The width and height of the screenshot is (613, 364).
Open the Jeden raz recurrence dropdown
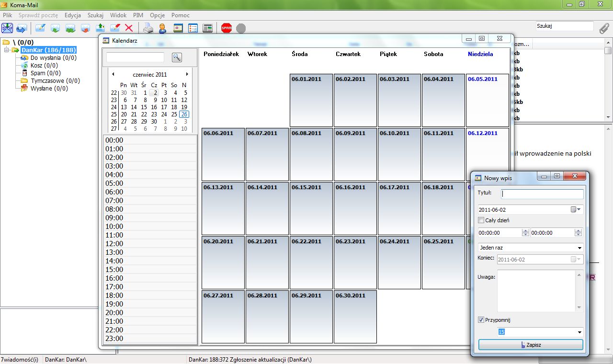(579, 248)
